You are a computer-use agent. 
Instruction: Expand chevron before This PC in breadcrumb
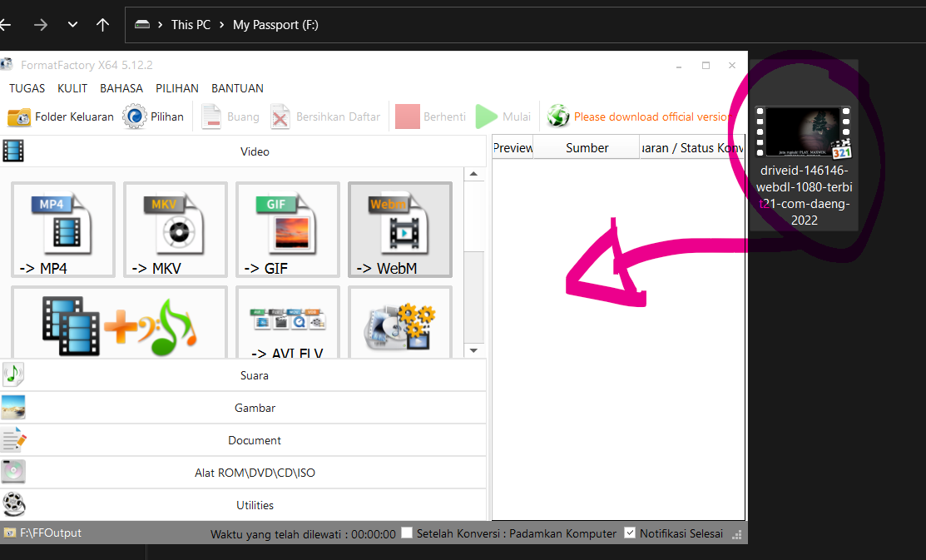(160, 25)
